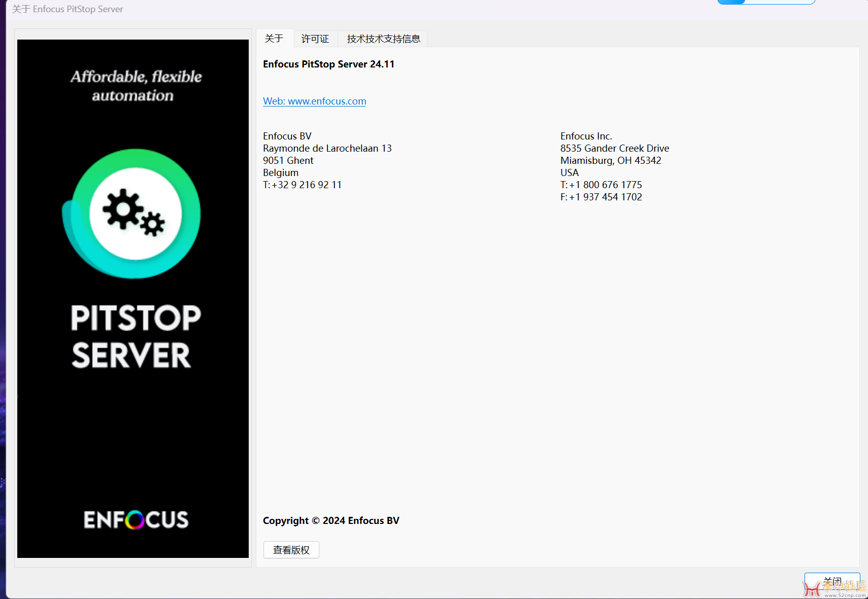
Task: Click the Affordable, flexible automation tagline
Action: (x=136, y=86)
